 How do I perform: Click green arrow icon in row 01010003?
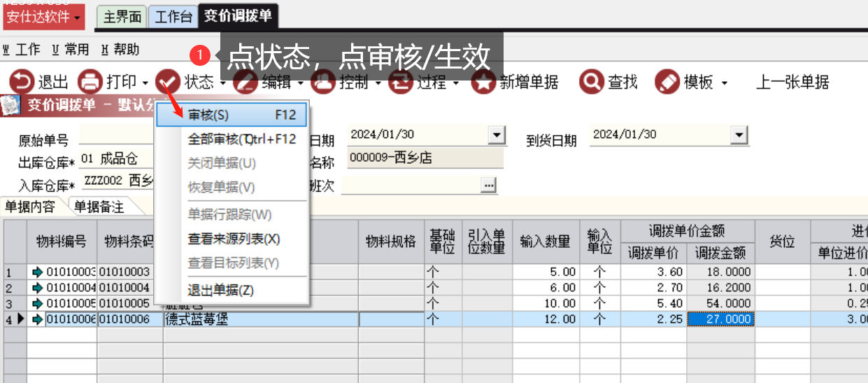click(x=38, y=272)
